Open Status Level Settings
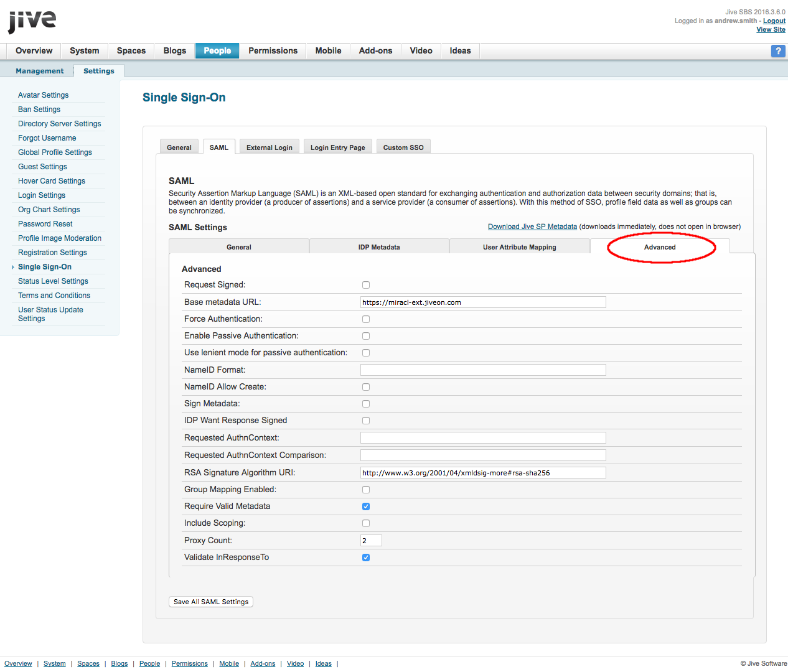788x672 pixels. (53, 281)
